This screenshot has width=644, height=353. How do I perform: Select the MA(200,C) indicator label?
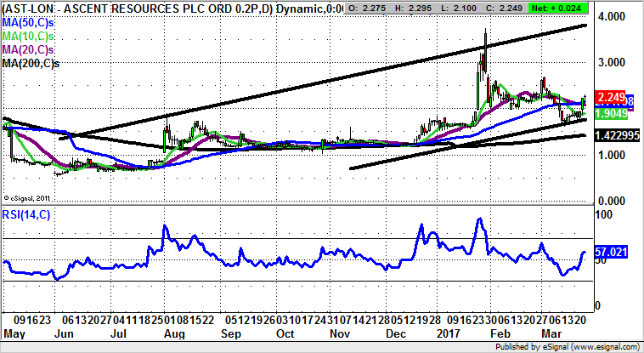click(32, 65)
